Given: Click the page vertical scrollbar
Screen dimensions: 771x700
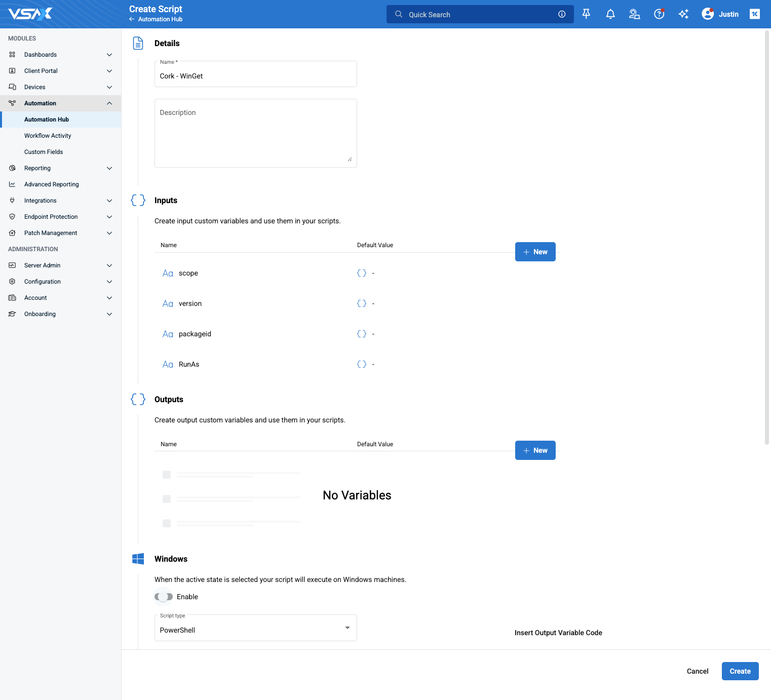Looking at the screenshot, I should click(766, 238).
